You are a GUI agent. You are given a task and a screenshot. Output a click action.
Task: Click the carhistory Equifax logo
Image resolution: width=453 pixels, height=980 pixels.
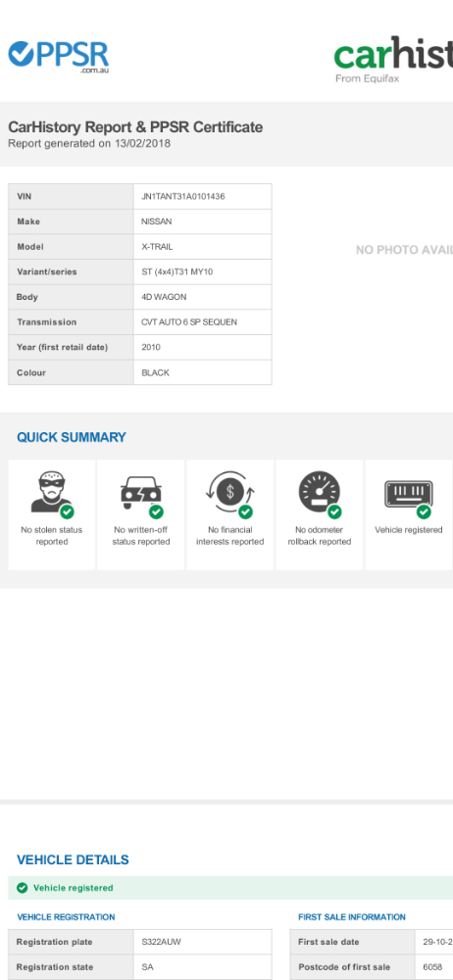click(393, 60)
